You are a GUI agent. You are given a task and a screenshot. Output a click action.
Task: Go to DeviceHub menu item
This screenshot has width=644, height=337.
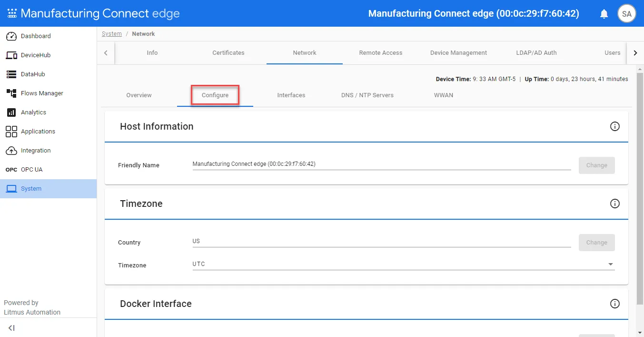point(48,55)
